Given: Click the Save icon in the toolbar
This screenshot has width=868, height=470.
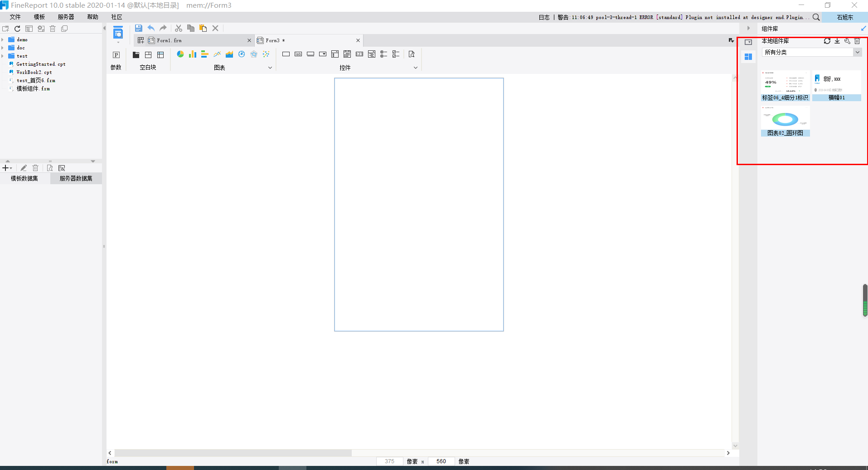Looking at the screenshot, I should (139, 28).
